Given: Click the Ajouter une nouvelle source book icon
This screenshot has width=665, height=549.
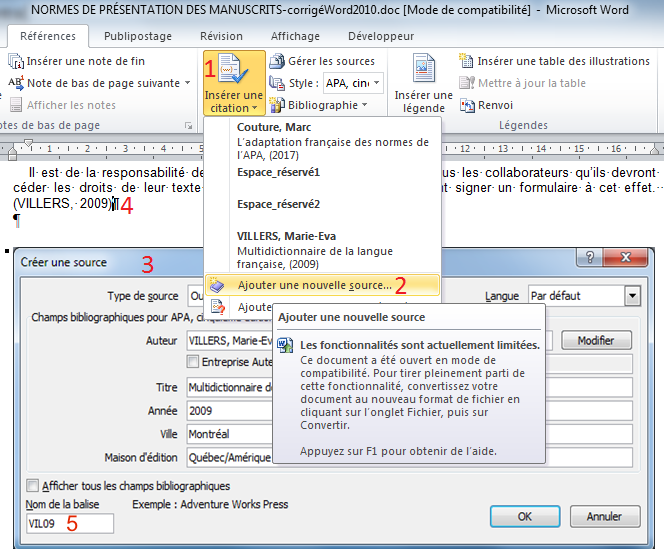Looking at the screenshot, I should [217, 285].
